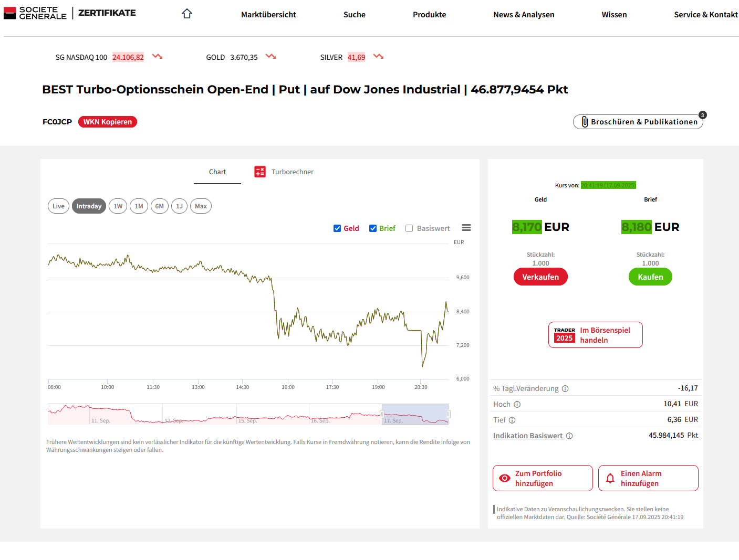Image resolution: width=739 pixels, height=560 pixels.
Task: Enable the Basiswert checkbox
Action: point(409,228)
